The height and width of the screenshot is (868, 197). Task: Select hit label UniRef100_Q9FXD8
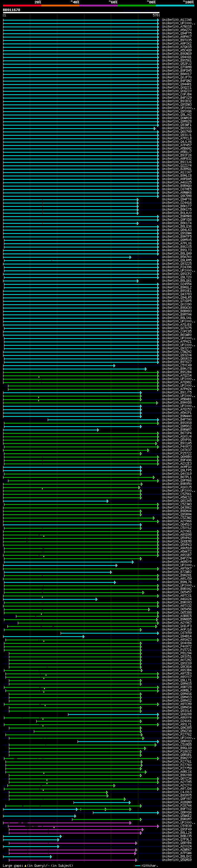(x=177, y=220)
